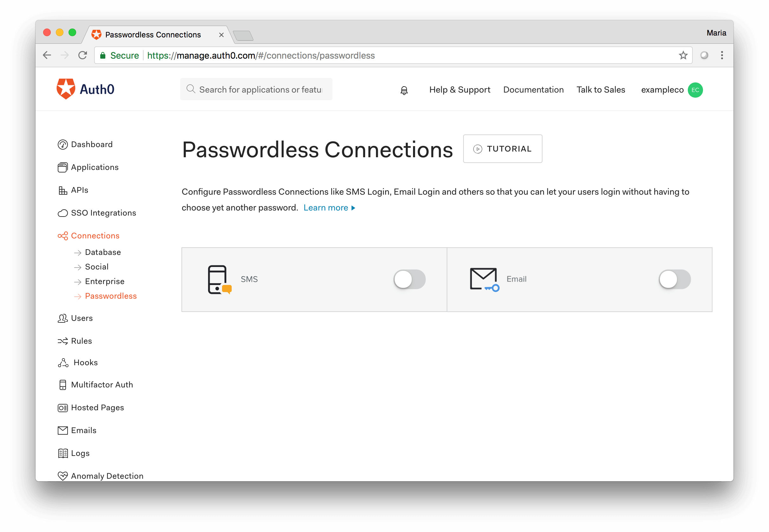Click the Auth0 shield logo icon

66,89
